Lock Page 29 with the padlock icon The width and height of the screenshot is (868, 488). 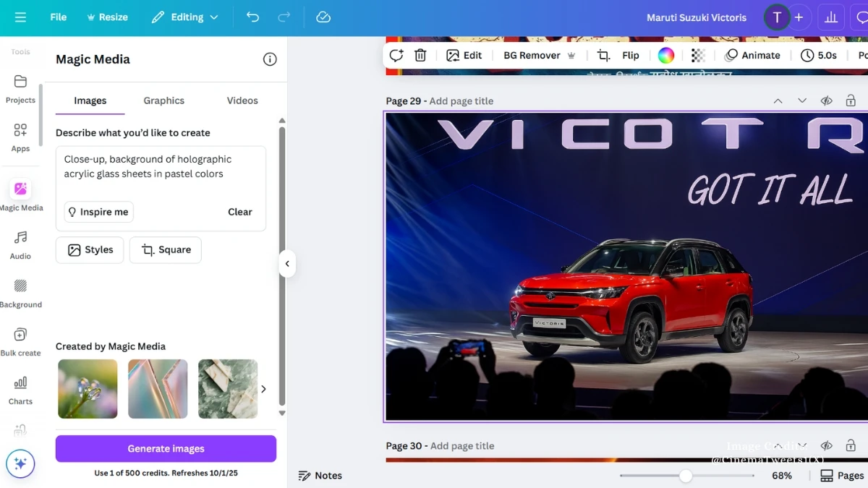851,101
